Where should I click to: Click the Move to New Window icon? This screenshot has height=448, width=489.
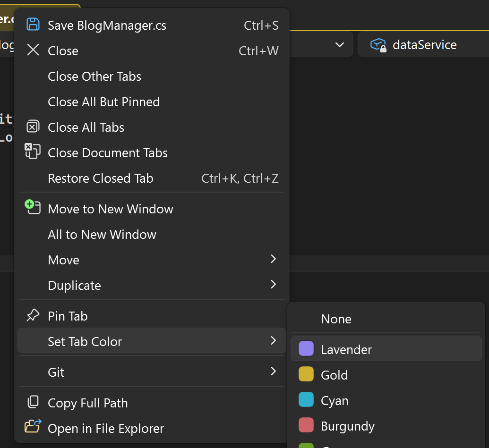33,208
